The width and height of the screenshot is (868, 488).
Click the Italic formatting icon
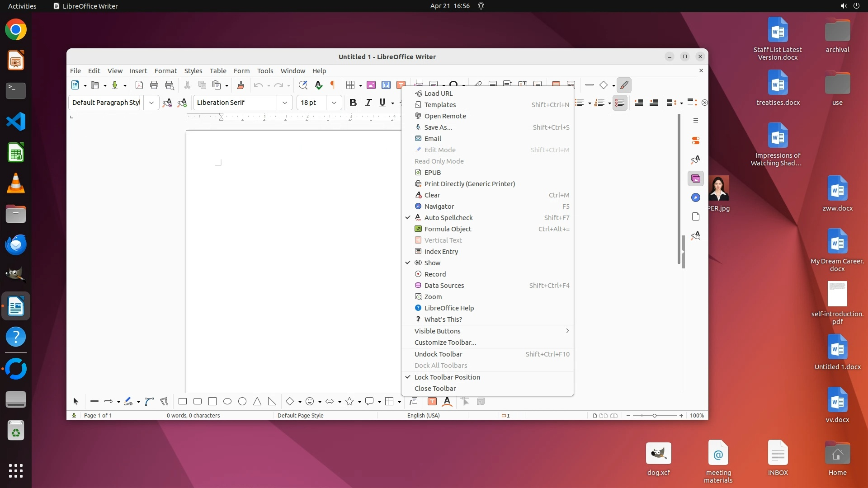point(368,103)
